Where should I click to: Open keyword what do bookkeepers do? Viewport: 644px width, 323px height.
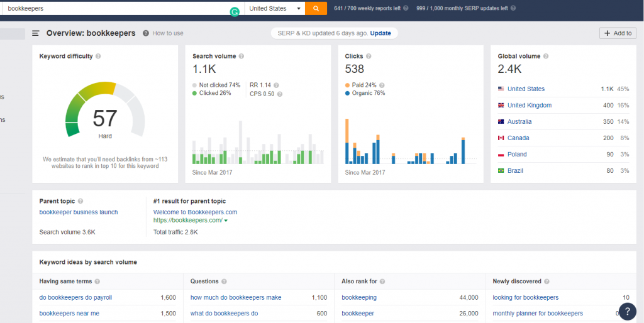point(225,313)
